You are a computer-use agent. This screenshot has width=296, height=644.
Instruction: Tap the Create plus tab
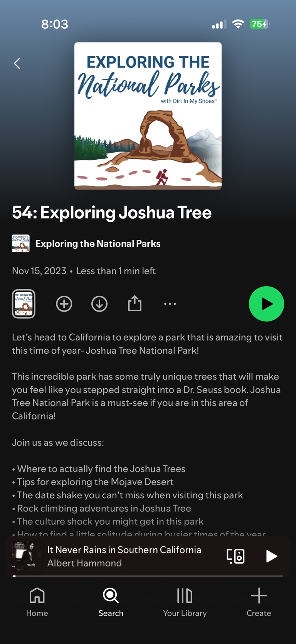259,602
